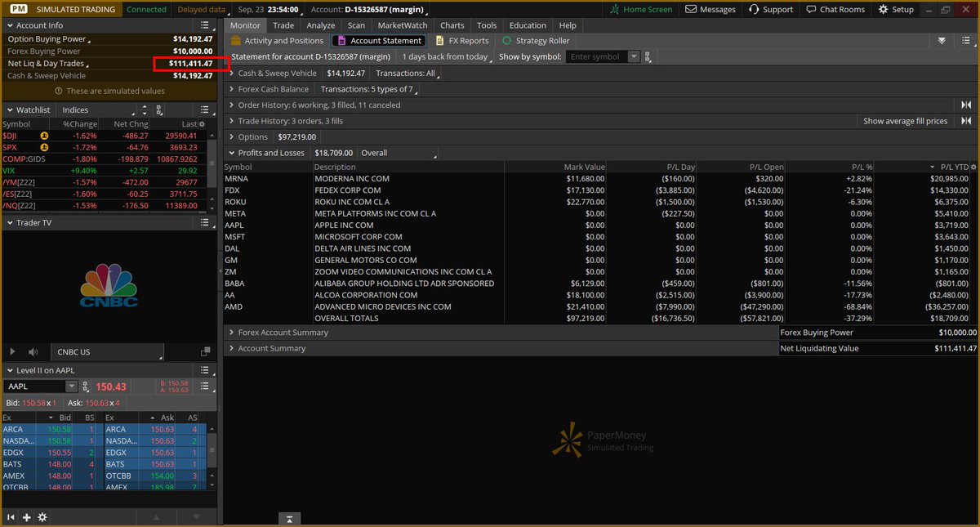Open the '1 days back from today' dropdown
This screenshot has height=527, width=980.
[x=447, y=57]
